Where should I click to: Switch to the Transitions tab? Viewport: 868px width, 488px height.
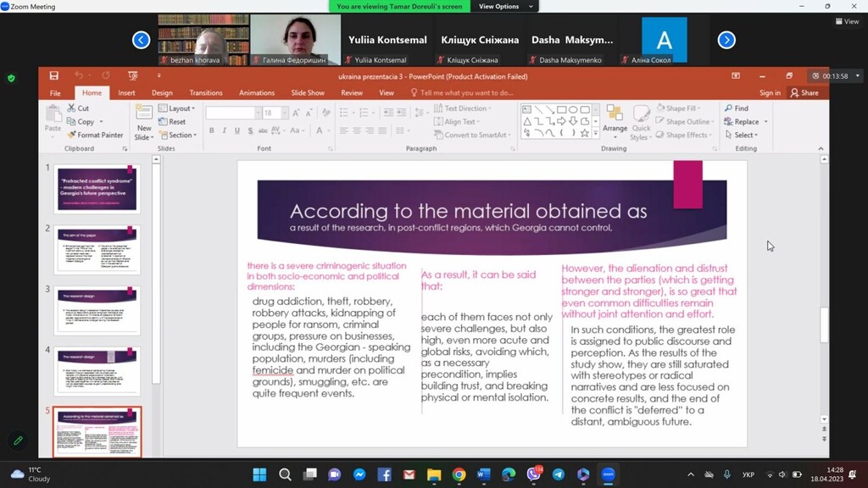click(x=206, y=93)
